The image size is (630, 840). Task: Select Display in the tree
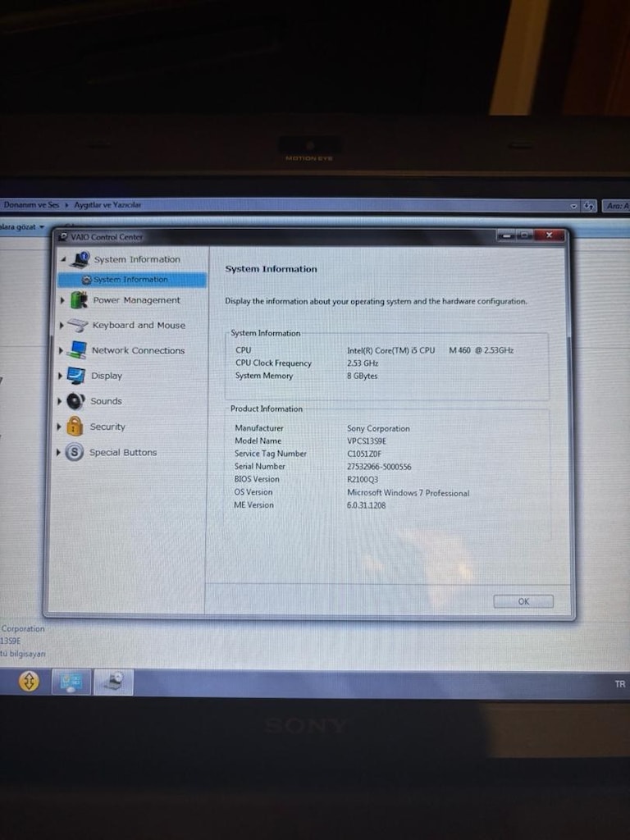click(x=107, y=376)
